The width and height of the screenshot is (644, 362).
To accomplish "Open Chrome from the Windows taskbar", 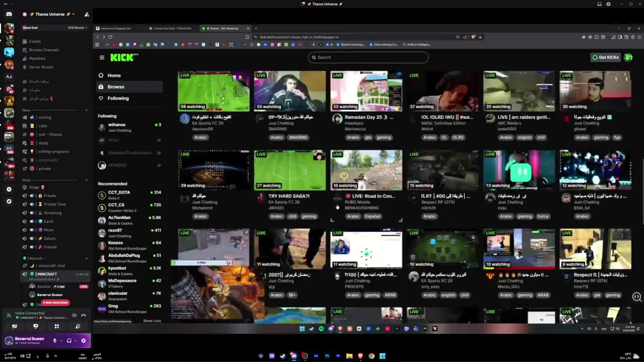I will 371,356.
